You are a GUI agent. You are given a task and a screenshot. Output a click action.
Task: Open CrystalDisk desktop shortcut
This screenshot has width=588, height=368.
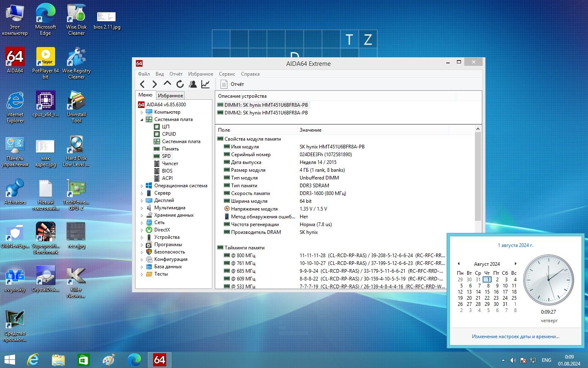(x=45, y=279)
